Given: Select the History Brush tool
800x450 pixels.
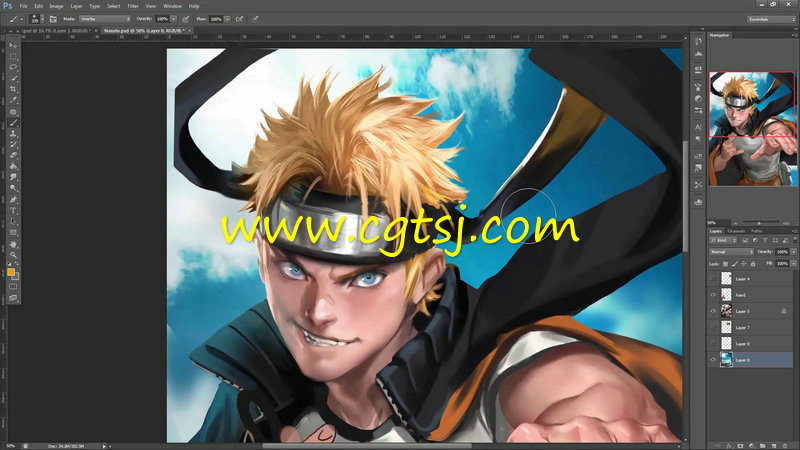Looking at the screenshot, I should coord(13,144).
